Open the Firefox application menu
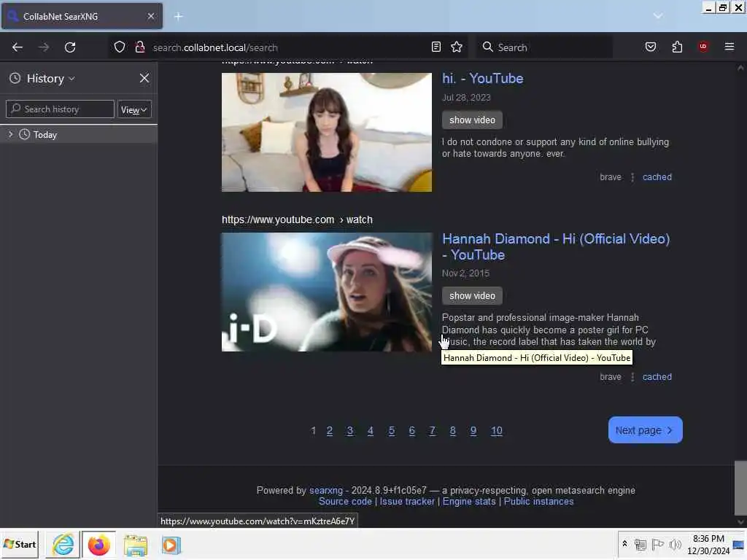This screenshot has height=560, width=747. pos(729,47)
